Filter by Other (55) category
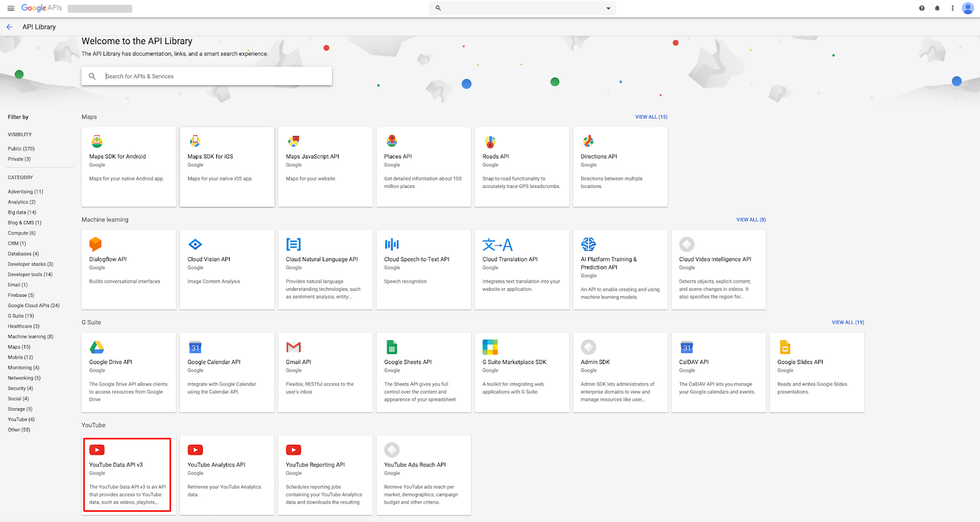 click(x=19, y=430)
